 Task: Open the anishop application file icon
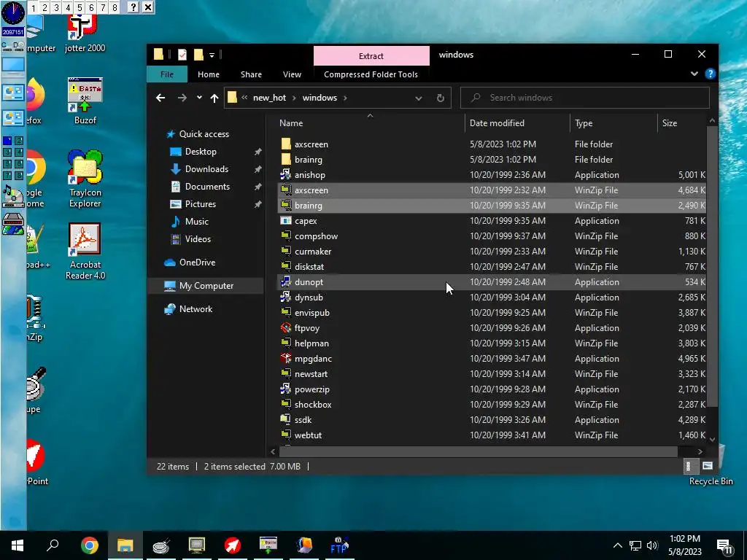(285, 175)
